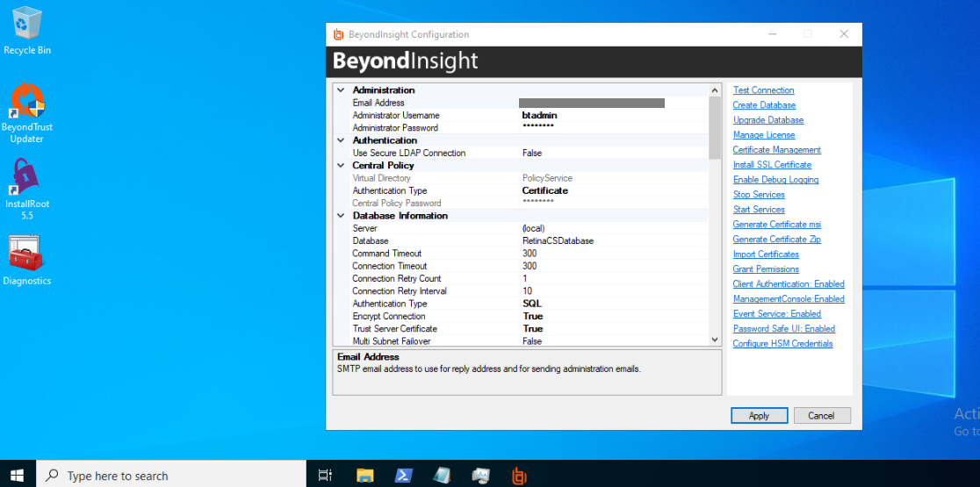
Task: Click the Create Database link
Action: 764,105
